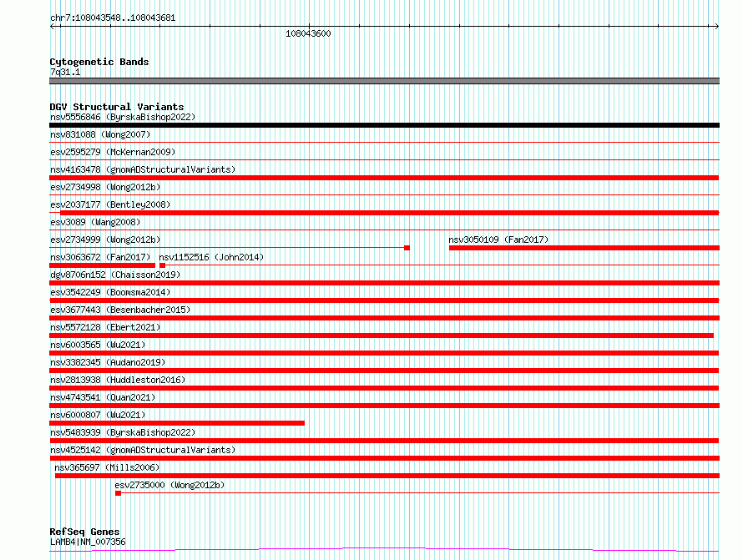Click the RefSeq Genes track title

coord(84,532)
